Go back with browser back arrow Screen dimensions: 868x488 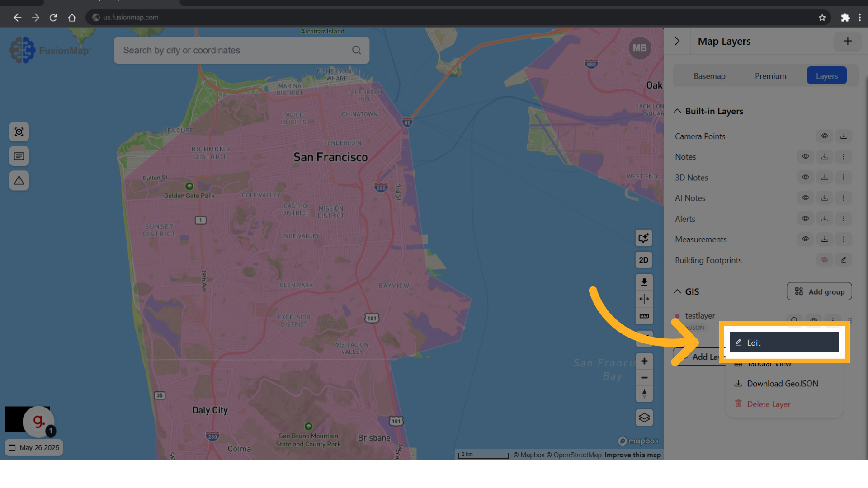17,18
